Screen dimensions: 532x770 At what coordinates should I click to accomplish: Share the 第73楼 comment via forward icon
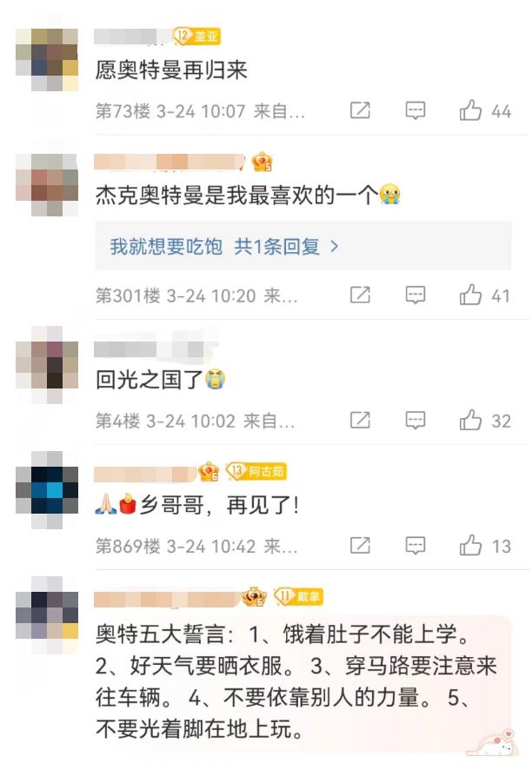point(360,110)
